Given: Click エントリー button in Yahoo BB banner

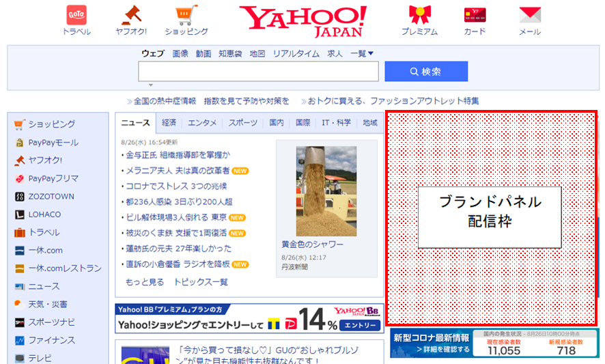Looking at the screenshot, I should click(360, 325).
